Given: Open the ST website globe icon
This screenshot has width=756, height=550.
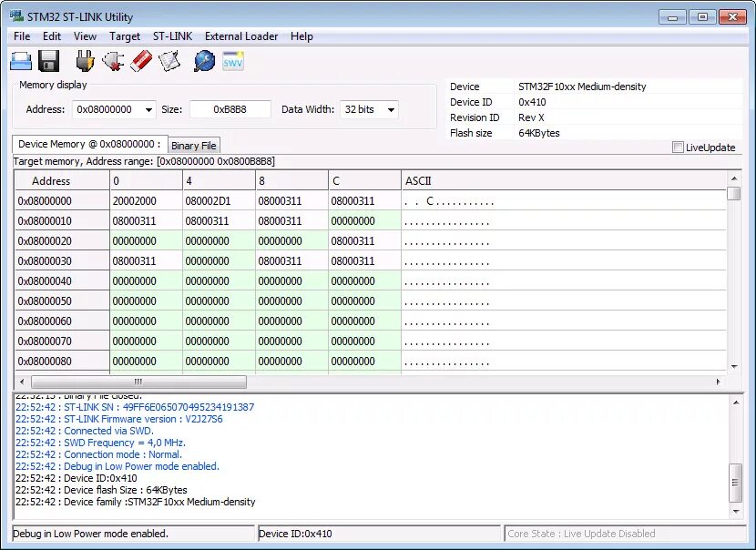Looking at the screenshot, I should [x=204, y=61].
